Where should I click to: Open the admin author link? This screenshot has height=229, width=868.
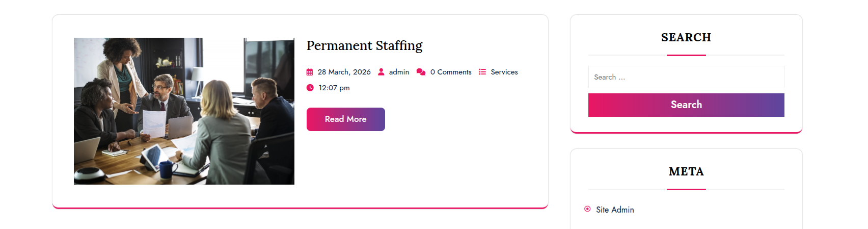click(x=399, y=72)
